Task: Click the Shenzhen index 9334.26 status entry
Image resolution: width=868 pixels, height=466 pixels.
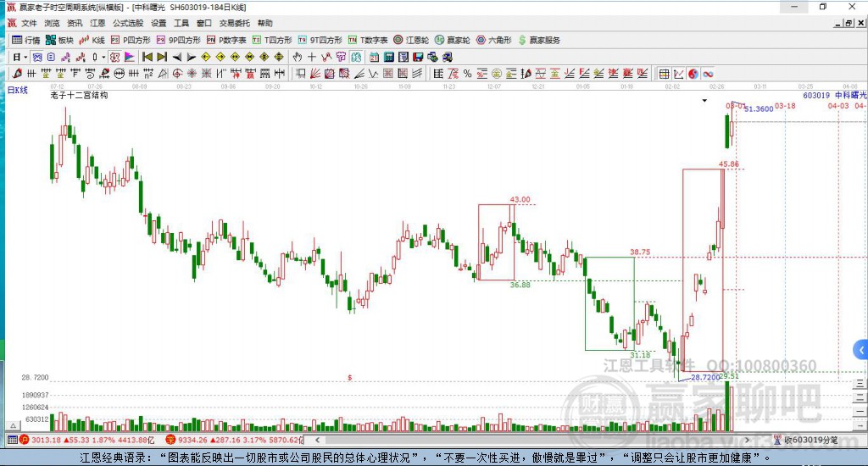Action: (x=234, y=440)
